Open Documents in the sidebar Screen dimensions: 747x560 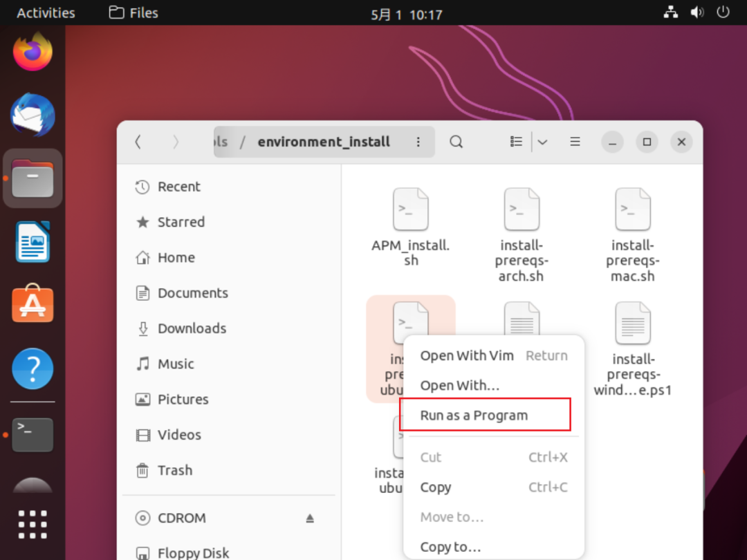tap(229, 293)
